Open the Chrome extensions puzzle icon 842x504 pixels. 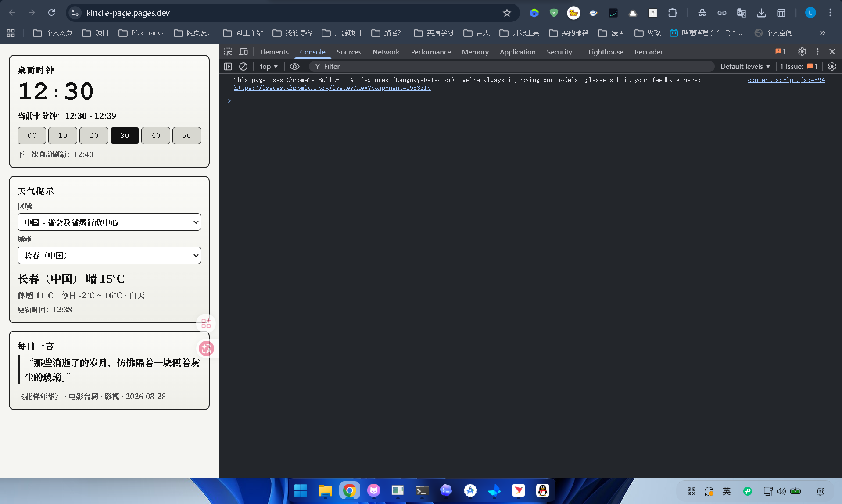[672, 13]
